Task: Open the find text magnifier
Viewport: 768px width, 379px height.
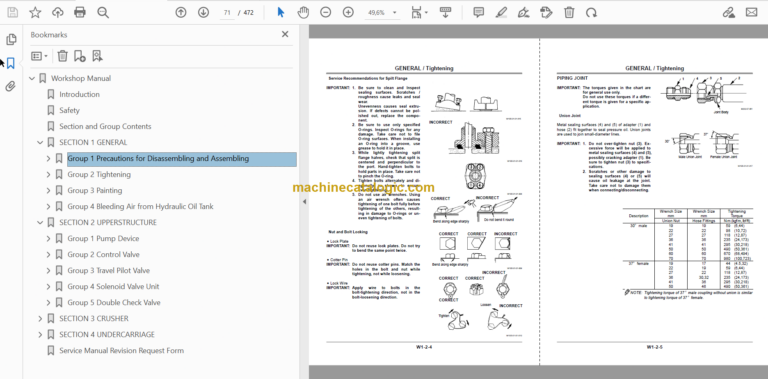Action: coord(103,12)
